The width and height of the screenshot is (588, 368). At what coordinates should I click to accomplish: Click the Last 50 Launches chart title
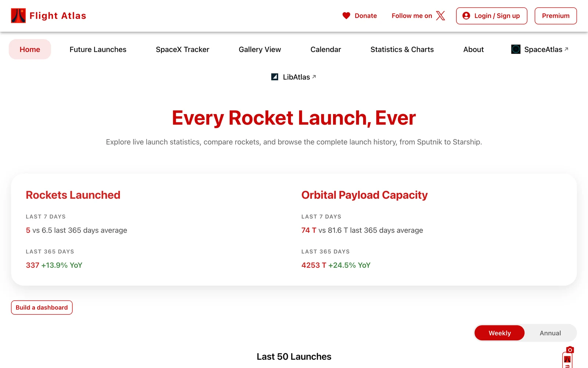point(294,357)
